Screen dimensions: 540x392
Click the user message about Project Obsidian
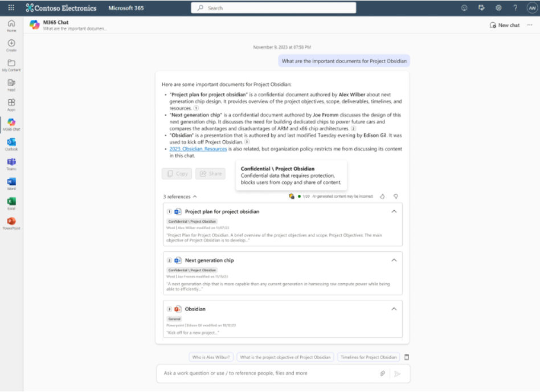pos(344,61)
